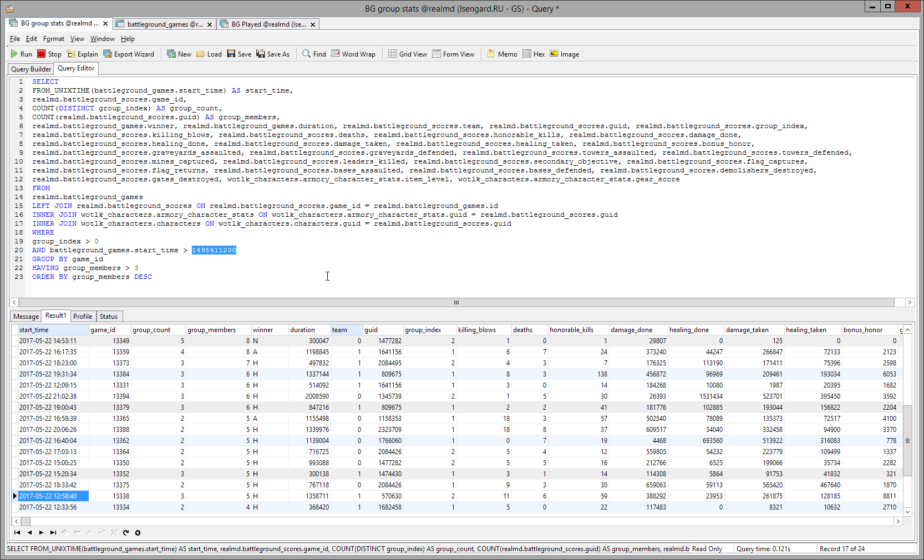Save the current query
The width and height of the screenshot is (924, 560).
(x=239, y=54)
